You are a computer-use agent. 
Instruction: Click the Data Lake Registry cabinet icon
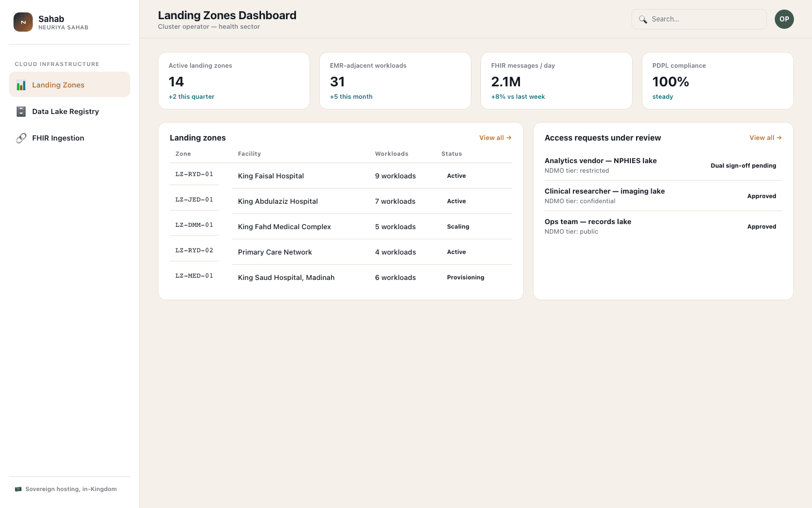click(21, 111)
